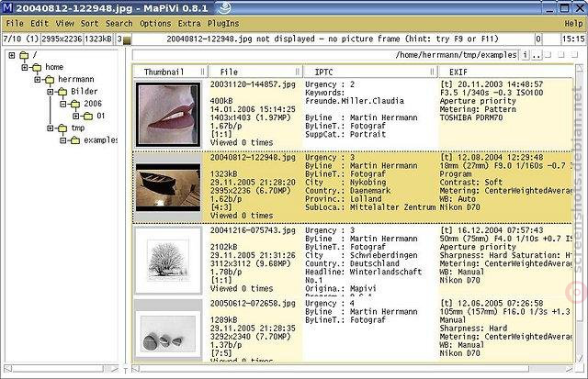Click the rating indicator icon in status bar
The width and height of the screenshot is (588, 379).
[x=127, y=39]
